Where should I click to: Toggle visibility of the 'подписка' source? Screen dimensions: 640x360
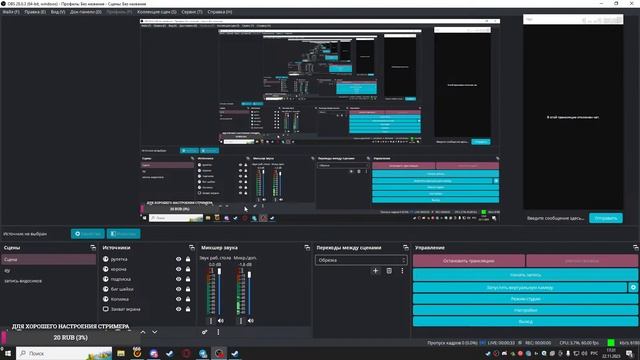click(x=178, y=279)
